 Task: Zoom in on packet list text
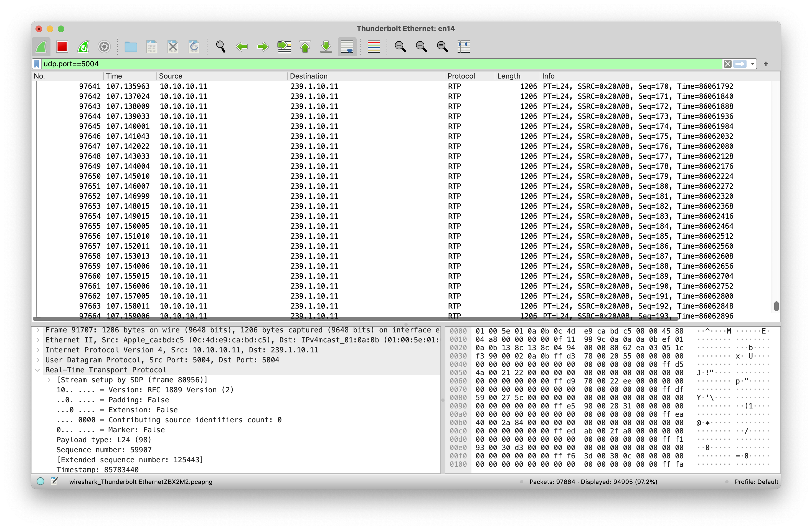(x=400, y=46)
